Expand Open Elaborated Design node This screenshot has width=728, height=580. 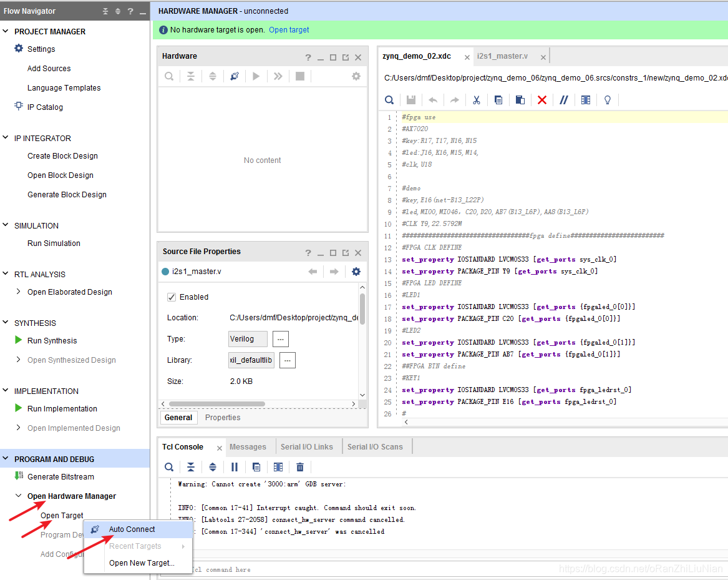coord(18,292)
